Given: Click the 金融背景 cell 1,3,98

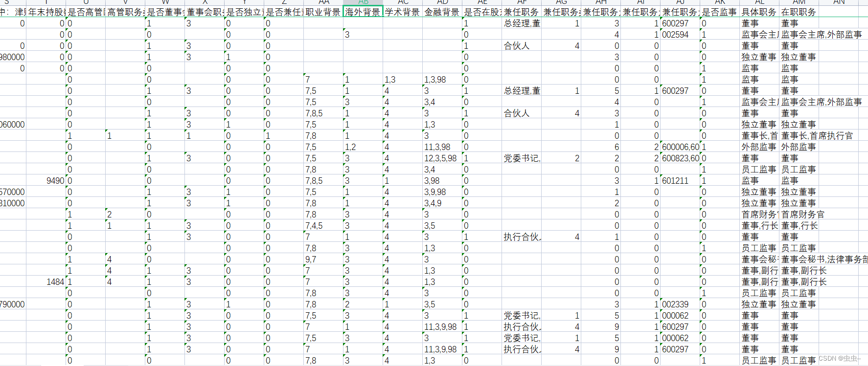Looking at the screenshot, I should click(442, 80).
